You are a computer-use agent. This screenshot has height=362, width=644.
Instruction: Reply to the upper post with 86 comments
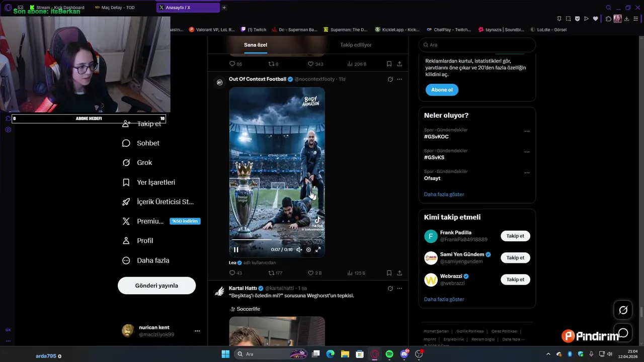tap(235, 64)
